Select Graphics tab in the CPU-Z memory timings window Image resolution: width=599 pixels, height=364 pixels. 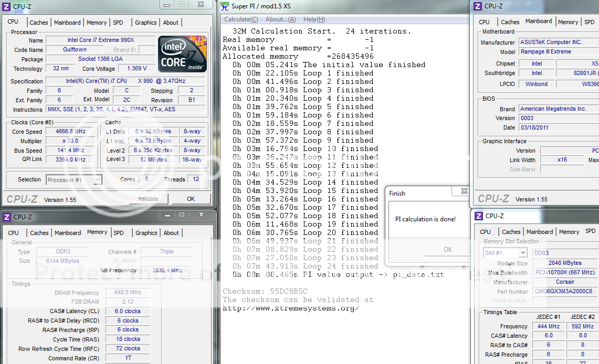[146, 233]
